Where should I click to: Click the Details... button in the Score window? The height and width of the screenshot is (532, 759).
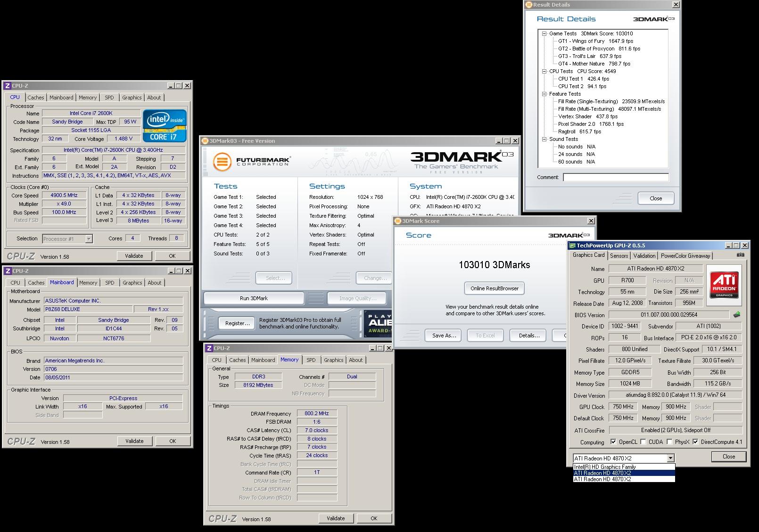pyautogui.click(x=529, y=336)
